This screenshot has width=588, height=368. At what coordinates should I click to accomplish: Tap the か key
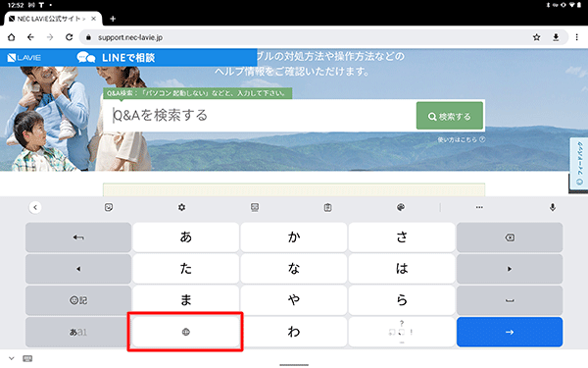point(294,237)
